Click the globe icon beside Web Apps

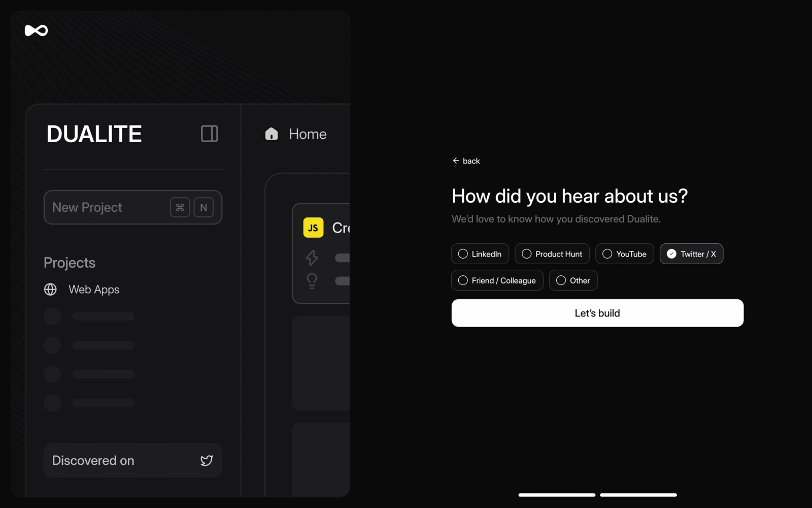50,289
